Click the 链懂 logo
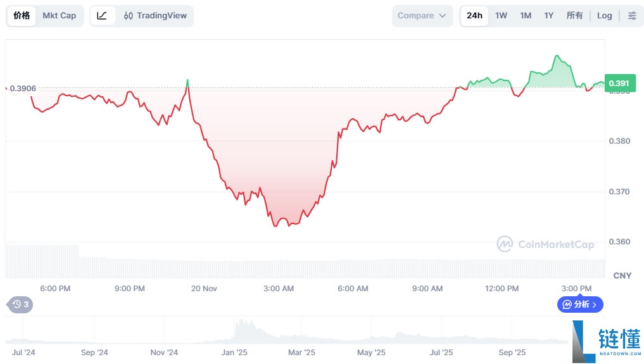Screen dimensions: 644x364 [x=606, y=341]
